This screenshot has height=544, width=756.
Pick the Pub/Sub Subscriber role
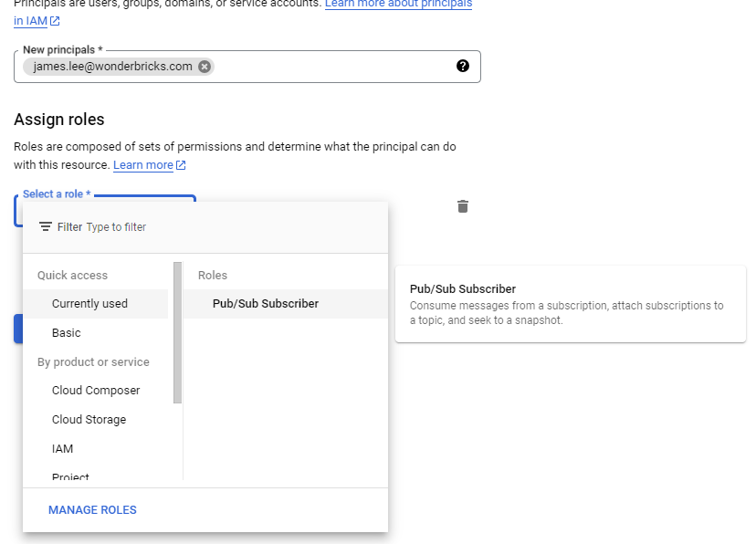[x=286, y=304]
